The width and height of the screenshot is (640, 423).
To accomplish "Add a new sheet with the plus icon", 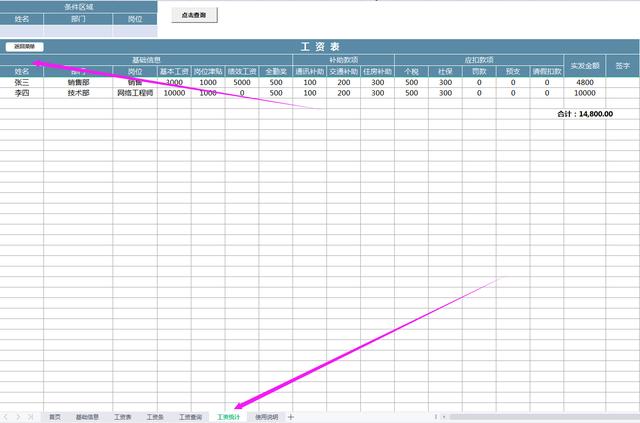I will 291,417.
